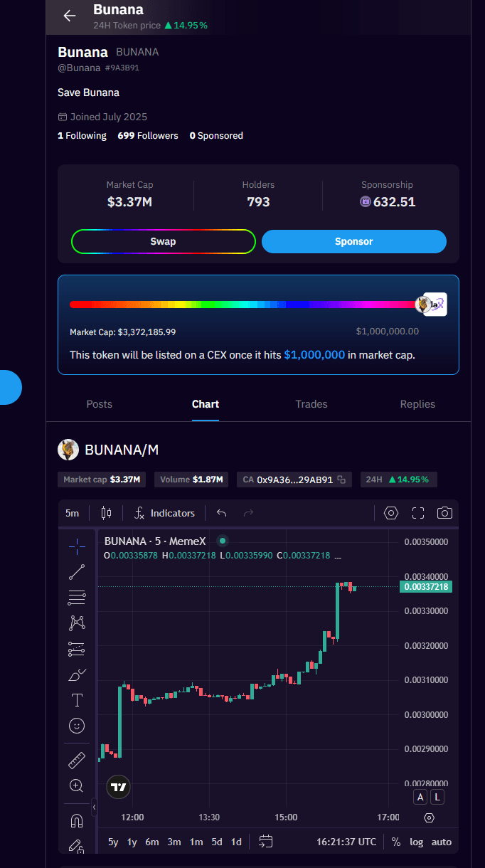Open price scale settings hexagon by the time axis
Viewport: 485px width, 868px height.
click(429, 818)
